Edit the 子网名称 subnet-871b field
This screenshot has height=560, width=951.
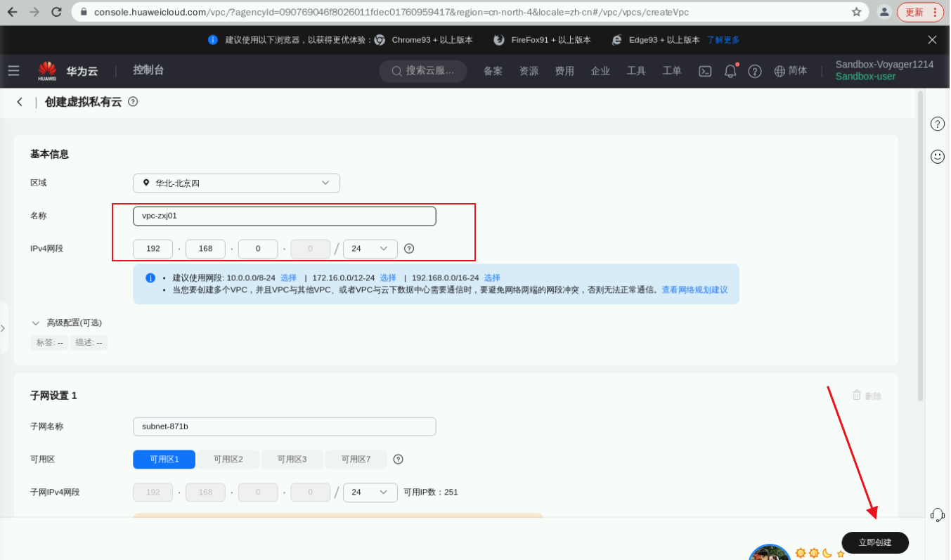pyautogui.click(x=285, y=426)
